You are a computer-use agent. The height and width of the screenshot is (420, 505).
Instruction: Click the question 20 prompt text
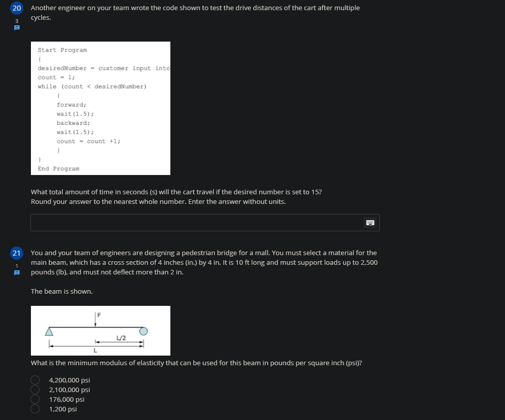195,13
